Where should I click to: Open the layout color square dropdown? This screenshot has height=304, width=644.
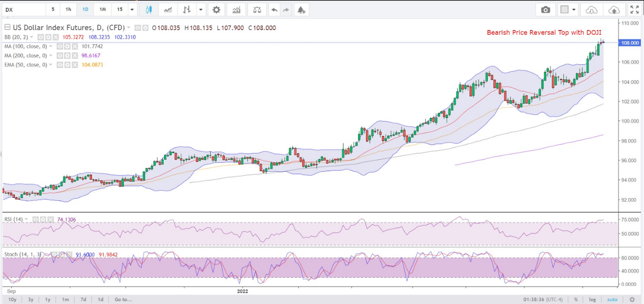[x=568, y=9]
